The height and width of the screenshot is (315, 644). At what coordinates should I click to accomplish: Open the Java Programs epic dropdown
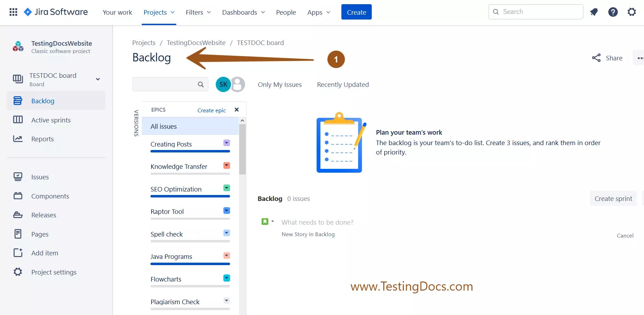(x=227, y=255)
